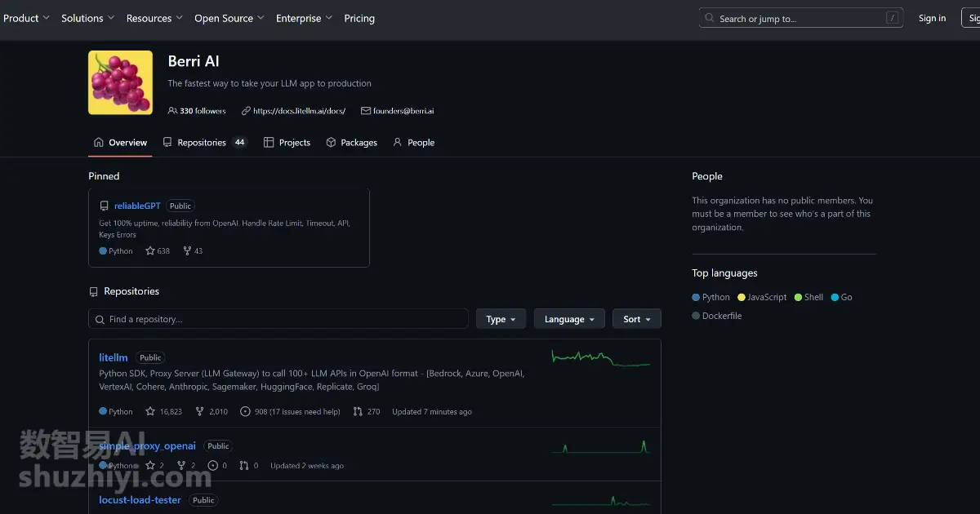Screen dimensions: 980x514
Task: Open litellm 908 issues
Action: click(x=290, y=411)
